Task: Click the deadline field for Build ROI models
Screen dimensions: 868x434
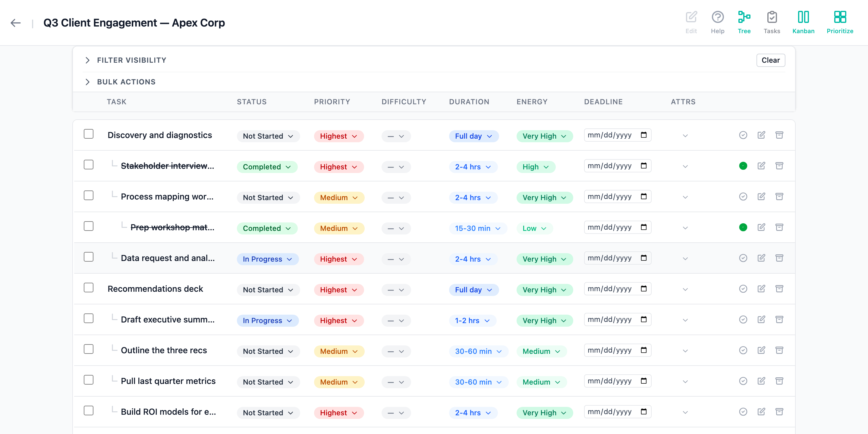Action: click(617, 412)
